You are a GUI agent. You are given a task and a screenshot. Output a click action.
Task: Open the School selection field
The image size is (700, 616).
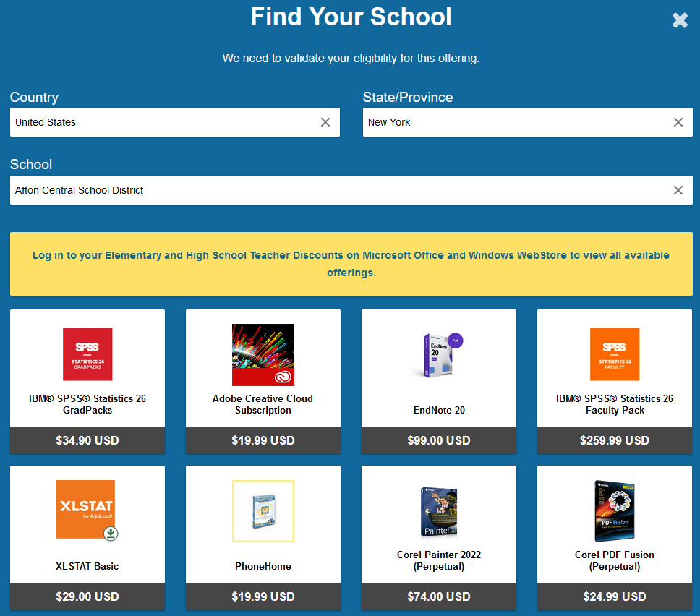click(340, 190)
